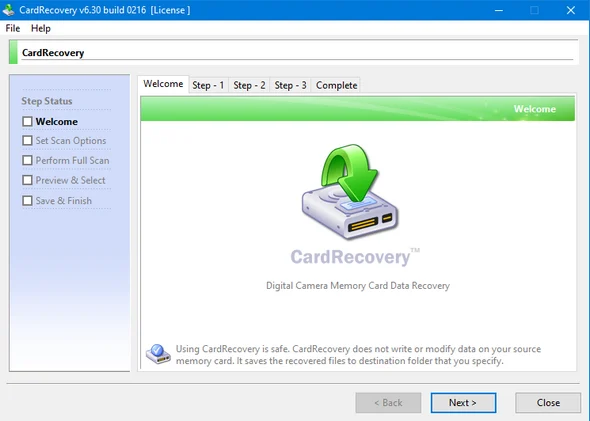The width and height of the screenshot is (590, 421).
Task: Toggle the Perform Full Scan checkbox
Action: (27, 161)
